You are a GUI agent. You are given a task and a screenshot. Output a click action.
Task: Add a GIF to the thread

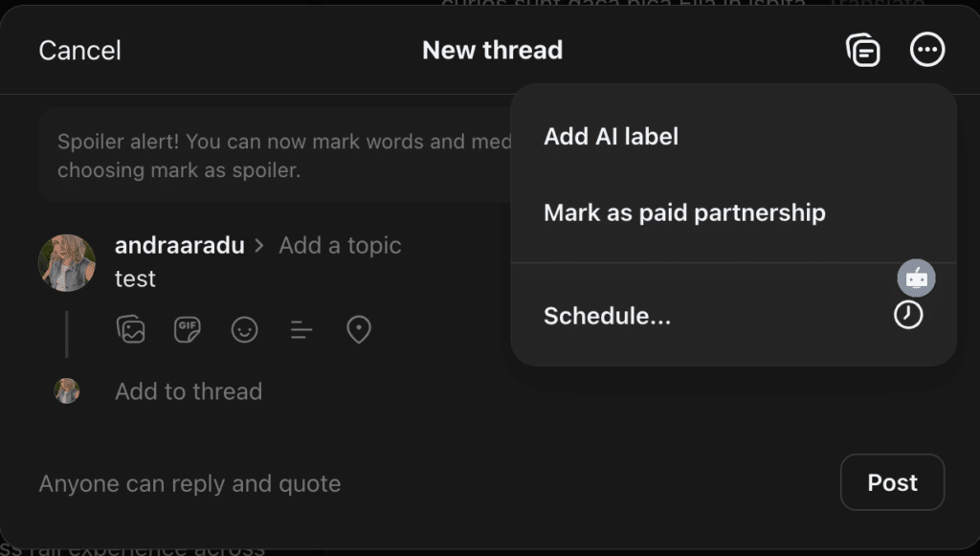(x=188, y=329)
